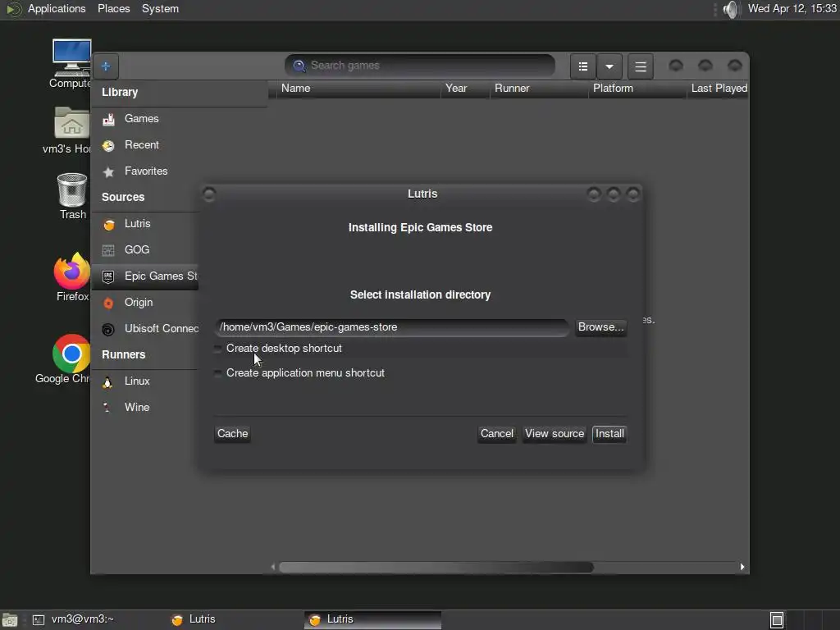The width and height of the screenshot is (840, 630).
Task: Click the Games icon in Library
Action: point(109,119)
